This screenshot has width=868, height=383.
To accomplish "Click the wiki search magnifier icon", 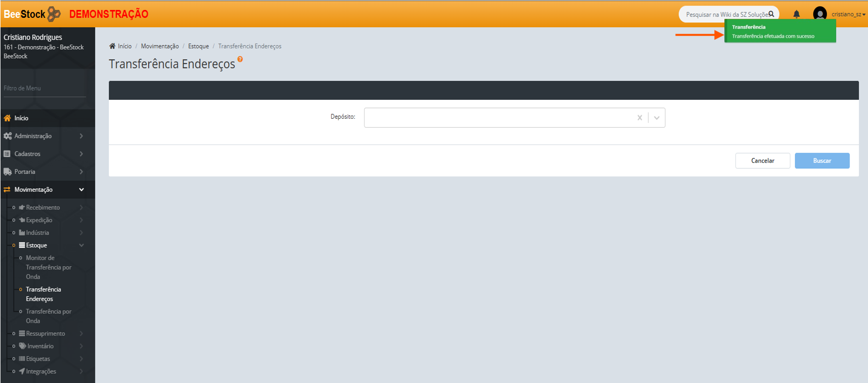I will pyautogui.click(x=771, y=14).
